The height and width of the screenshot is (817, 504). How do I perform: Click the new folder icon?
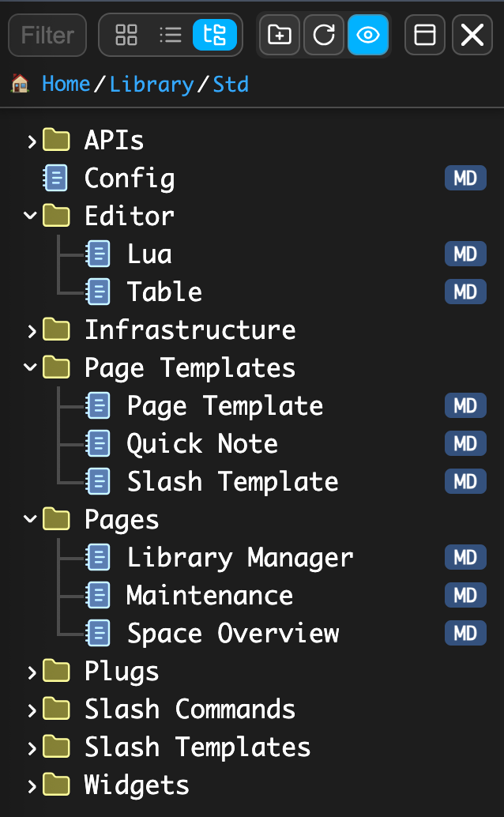pyautogui.click(x=280, y=35)
